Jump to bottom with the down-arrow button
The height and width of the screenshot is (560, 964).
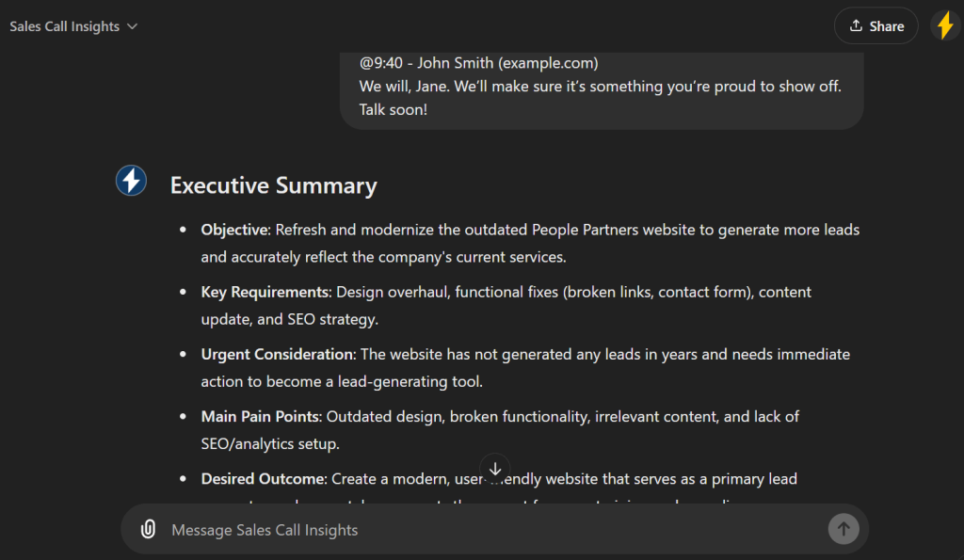(495, 469)
